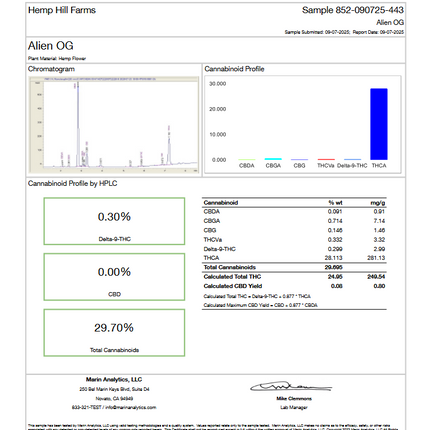Select the CBG mg/g value 1.46
The height and width of the screenshot is (430, 430).
tap(379, 230)
